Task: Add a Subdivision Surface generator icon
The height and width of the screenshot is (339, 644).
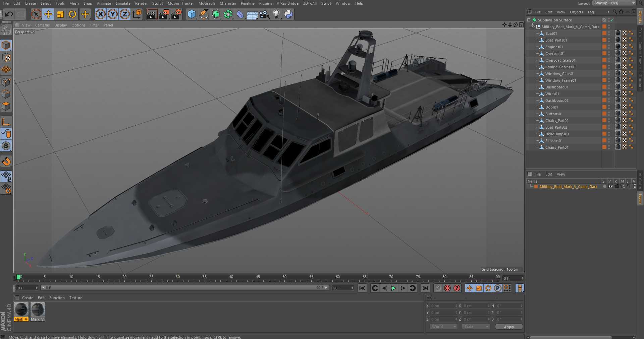Action: (216, 14)
